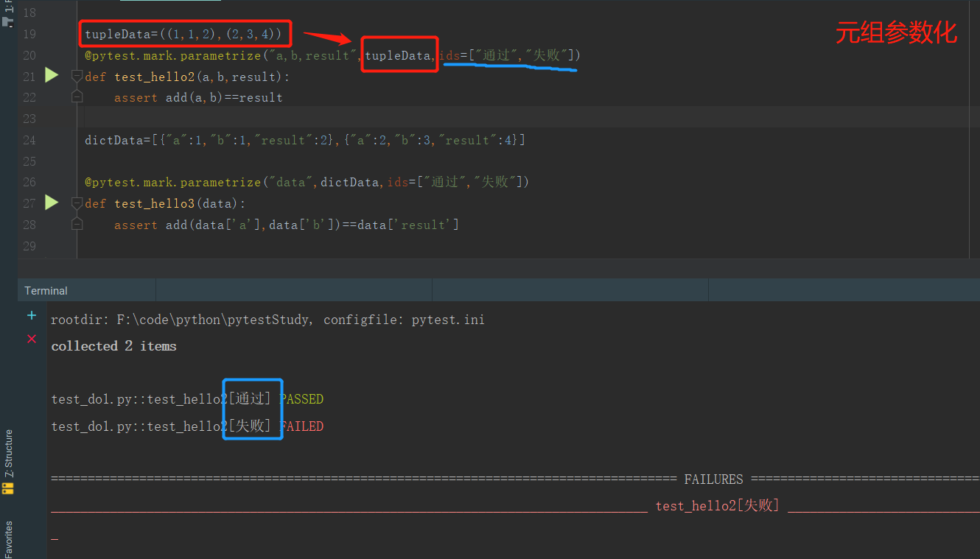Click the assert add(data['a'] statement
This screenshot has height=559, width=980.
pos(287,225)
